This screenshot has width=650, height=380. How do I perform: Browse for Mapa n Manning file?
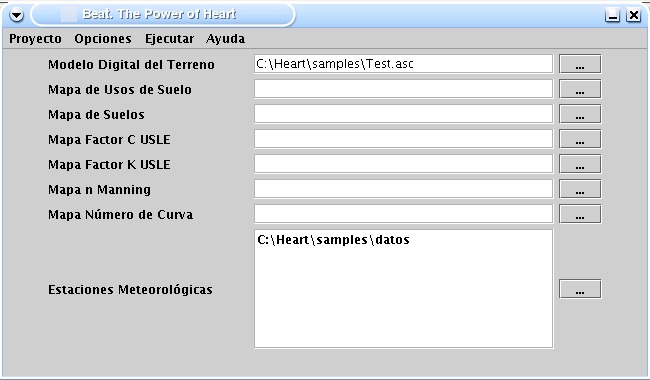coord(580,189)
